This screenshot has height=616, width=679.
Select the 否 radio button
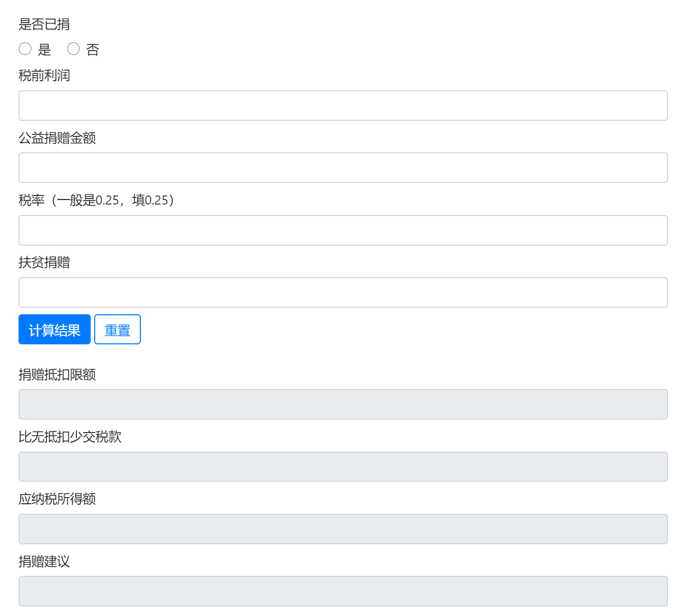tap(74, 49)
